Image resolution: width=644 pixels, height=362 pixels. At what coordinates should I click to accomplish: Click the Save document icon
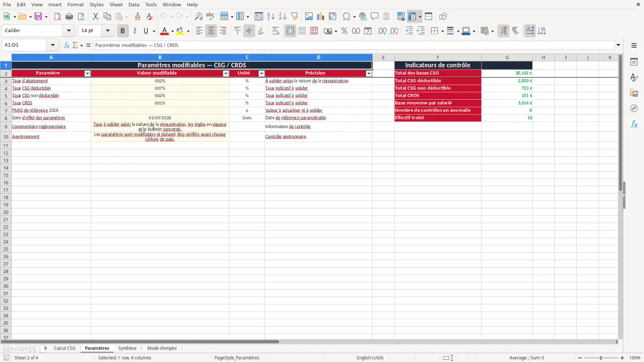(x=38, y=17)
